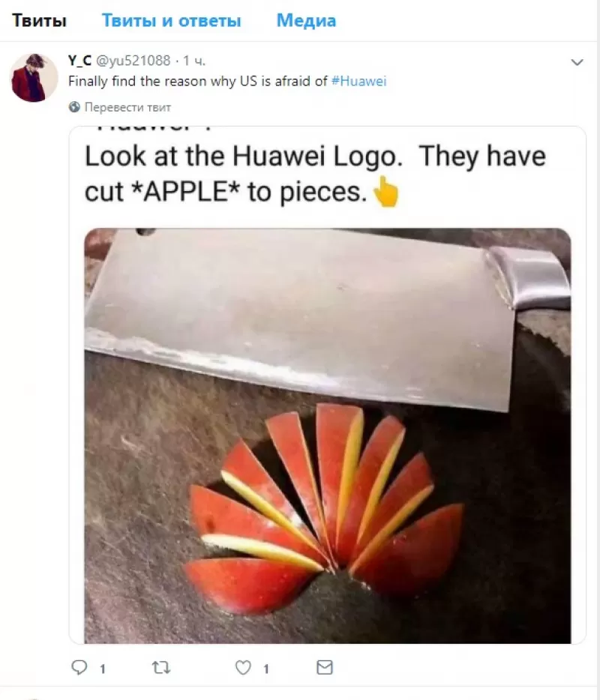Image resolution: width=600 pixels, height=700 pixels.
Task: Retweet using the retweet arrows icon
Action: (x=160, y=668)
